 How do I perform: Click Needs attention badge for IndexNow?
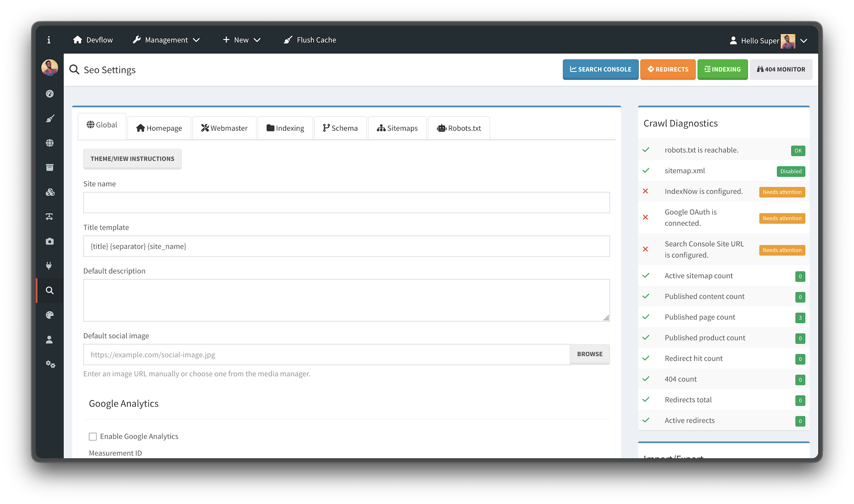pyautogui.click(x=782, y=192)
